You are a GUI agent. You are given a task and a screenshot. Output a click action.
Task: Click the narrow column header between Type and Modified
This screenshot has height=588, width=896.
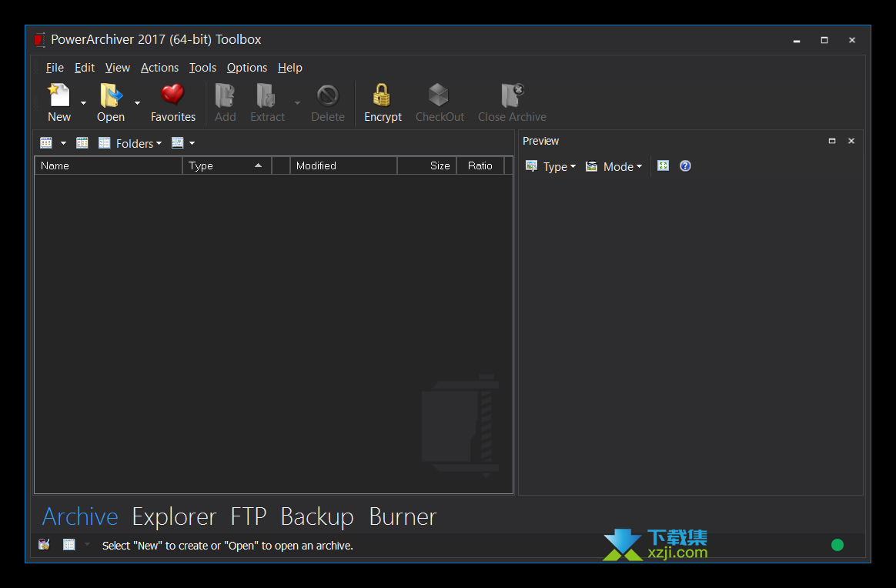coord(280,165)
